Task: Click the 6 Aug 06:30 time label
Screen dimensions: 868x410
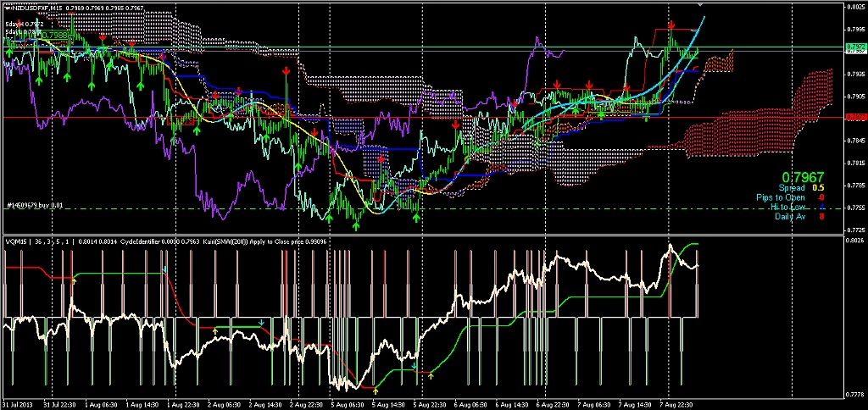Action: pos(470,404)
